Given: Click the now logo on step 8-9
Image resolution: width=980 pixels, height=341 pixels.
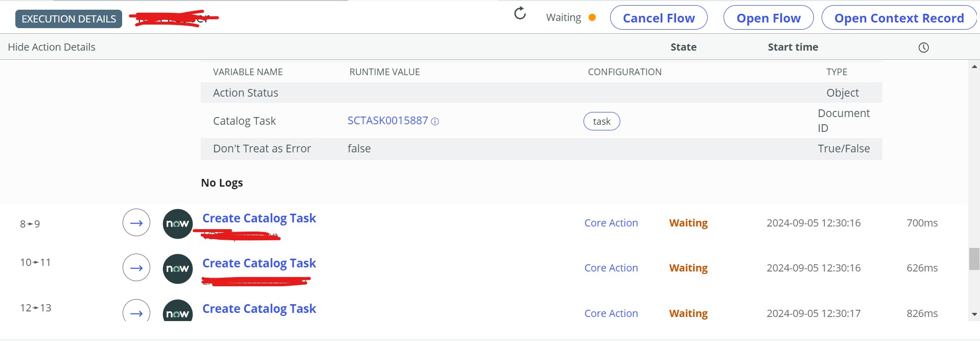Looking at the screenshot, I should coord(177,223).
